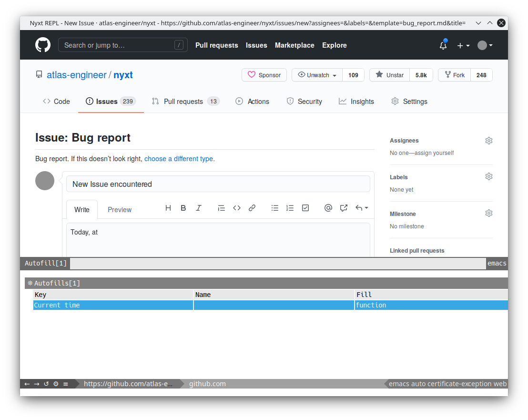Select the Current time autofill row
Viewport: 528px width, 420px height.
[270, 305]
